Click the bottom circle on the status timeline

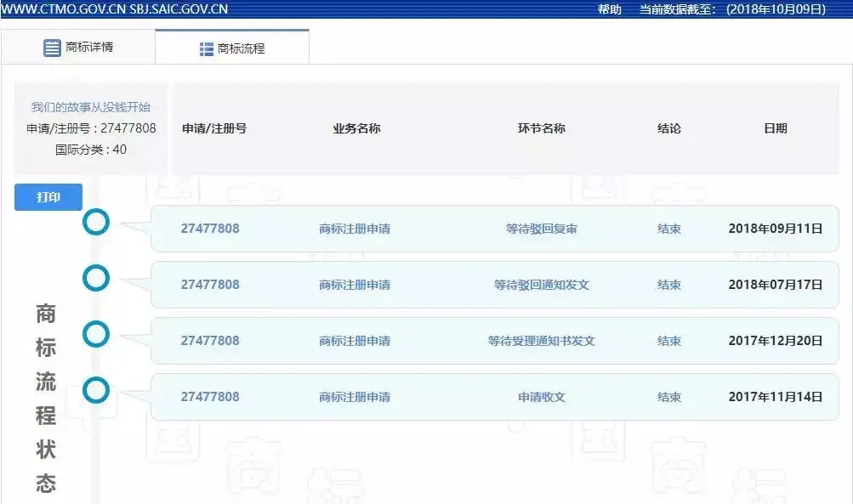coord(97,391)
